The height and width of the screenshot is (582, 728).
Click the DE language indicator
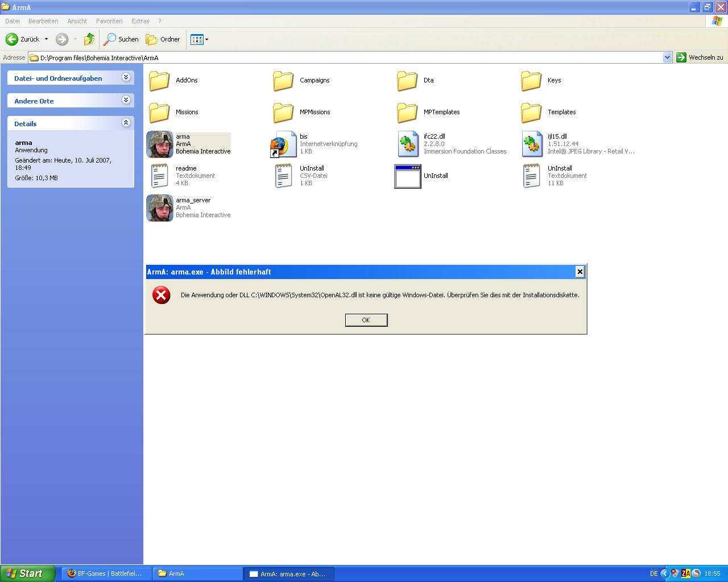(653, 573)
